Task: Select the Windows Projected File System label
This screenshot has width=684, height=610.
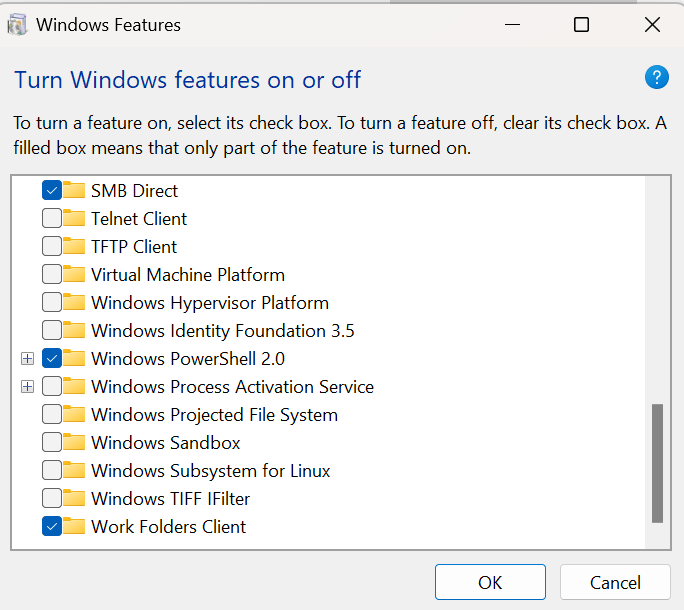Action: point(215,415)
